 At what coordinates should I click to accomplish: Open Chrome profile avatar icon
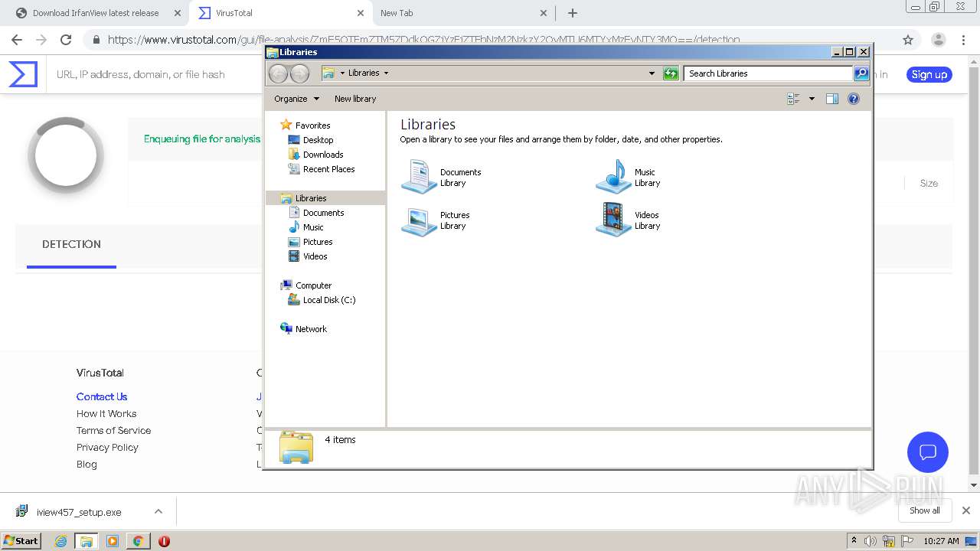tap(938, 40)
